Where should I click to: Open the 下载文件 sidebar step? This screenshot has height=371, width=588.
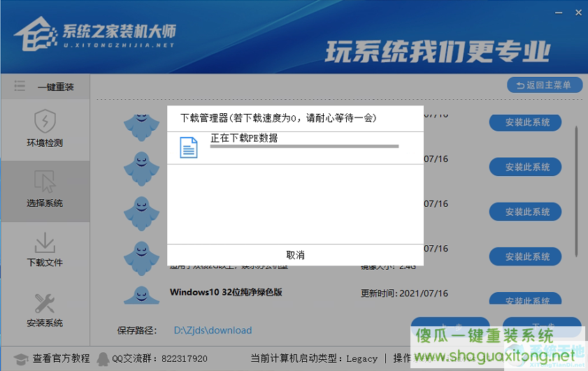[45, 249]
